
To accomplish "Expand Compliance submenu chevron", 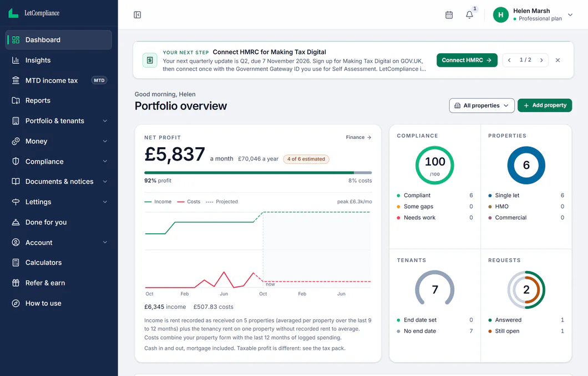I will pos(105,161).
